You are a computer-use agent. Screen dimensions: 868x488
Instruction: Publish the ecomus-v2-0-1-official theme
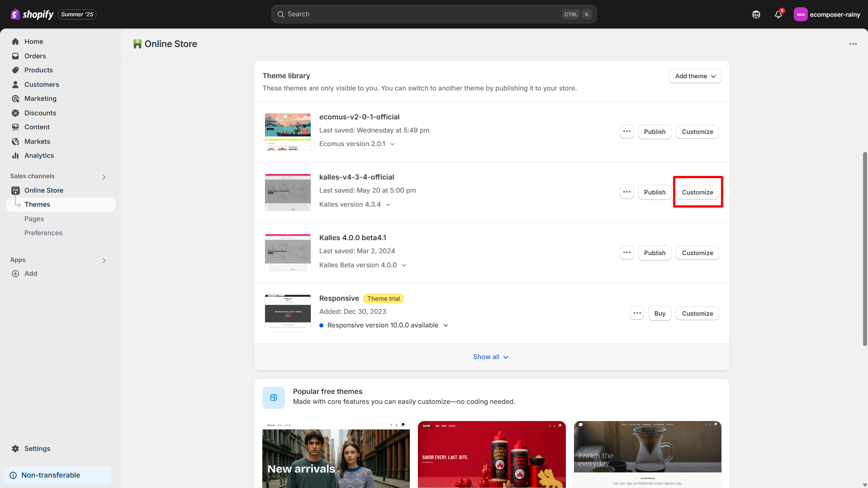[x=655, y=132]
